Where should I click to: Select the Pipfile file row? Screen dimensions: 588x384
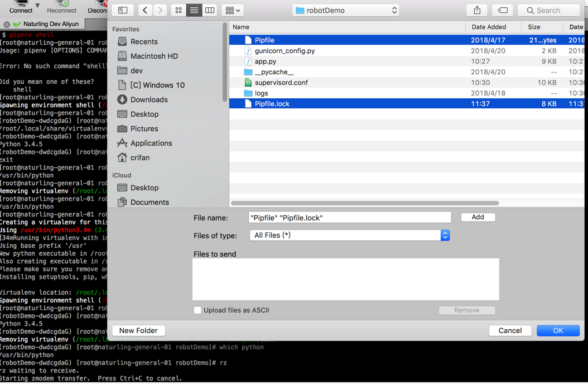point(407,40)
